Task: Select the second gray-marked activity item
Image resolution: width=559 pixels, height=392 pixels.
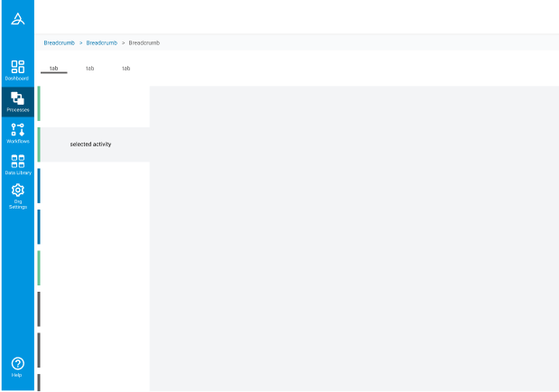Action: pos(94,350)
